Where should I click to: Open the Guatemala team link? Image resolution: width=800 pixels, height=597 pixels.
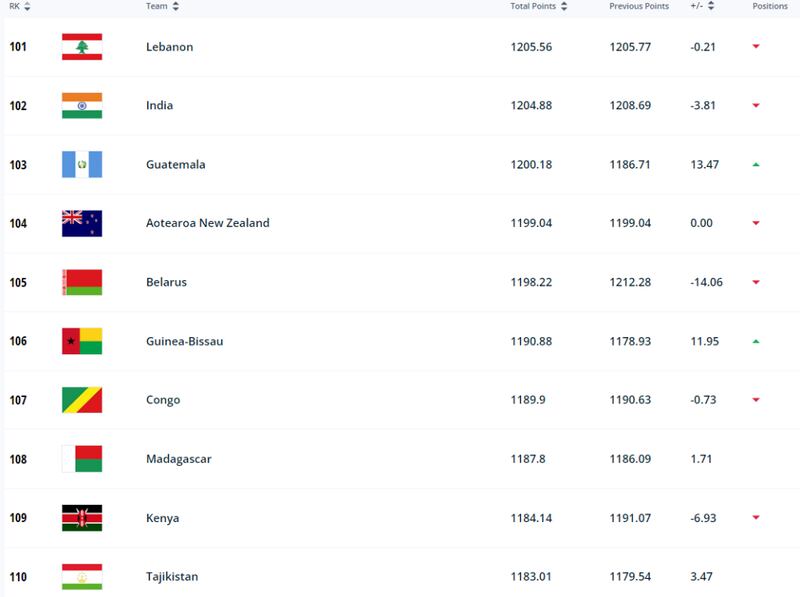click(x=176, y=164)
